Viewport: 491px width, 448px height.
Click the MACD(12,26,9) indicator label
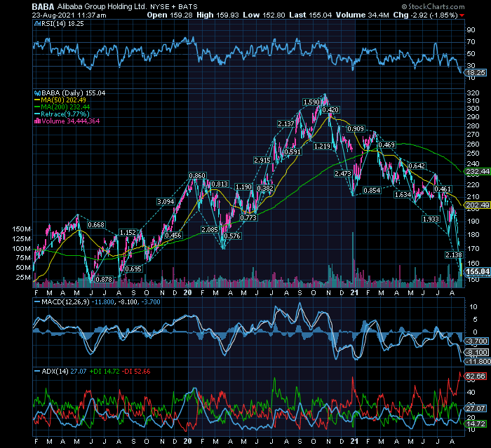tap(65, 302)
